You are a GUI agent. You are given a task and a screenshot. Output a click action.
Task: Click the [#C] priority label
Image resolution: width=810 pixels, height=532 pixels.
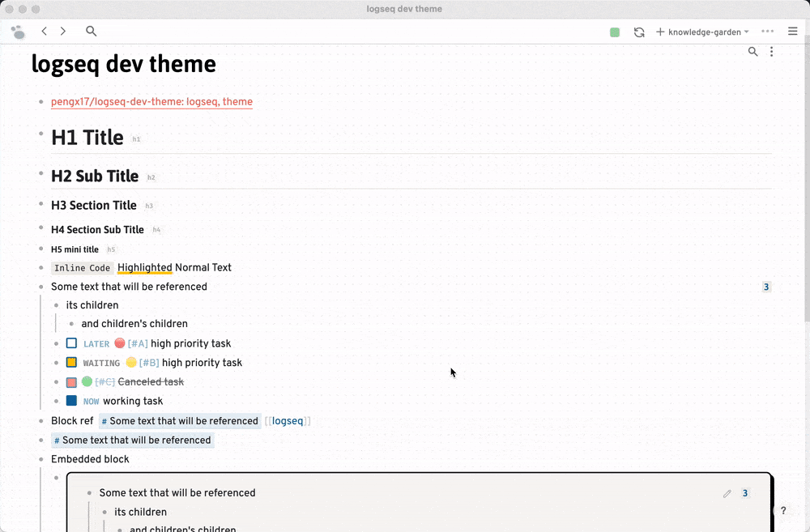104,382
